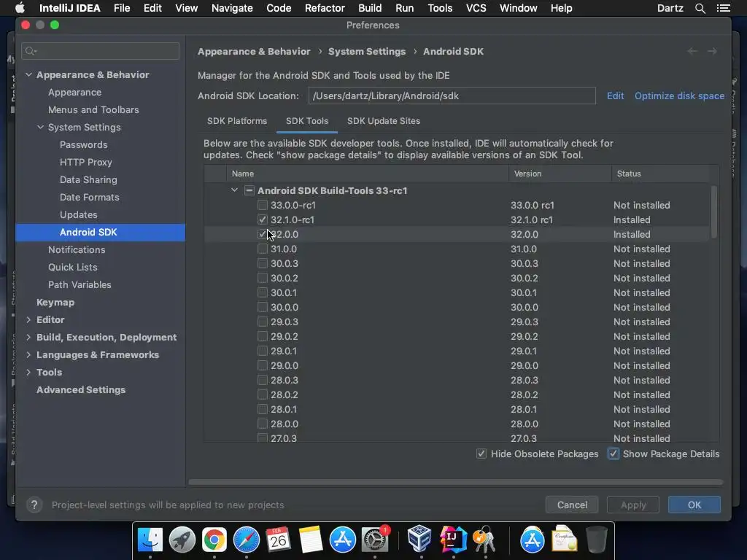Focus the Preferences search field
Screen dimensions: 747x560
(x=100, y=51)
